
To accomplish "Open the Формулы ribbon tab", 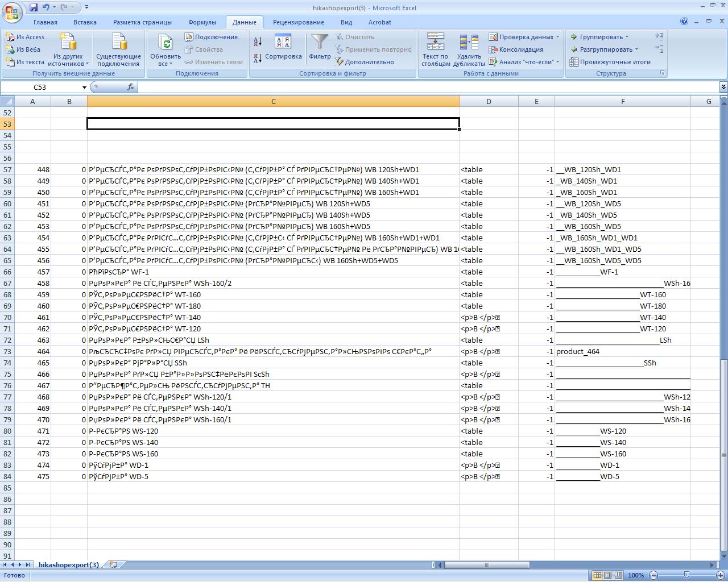I will click(202, 22).
